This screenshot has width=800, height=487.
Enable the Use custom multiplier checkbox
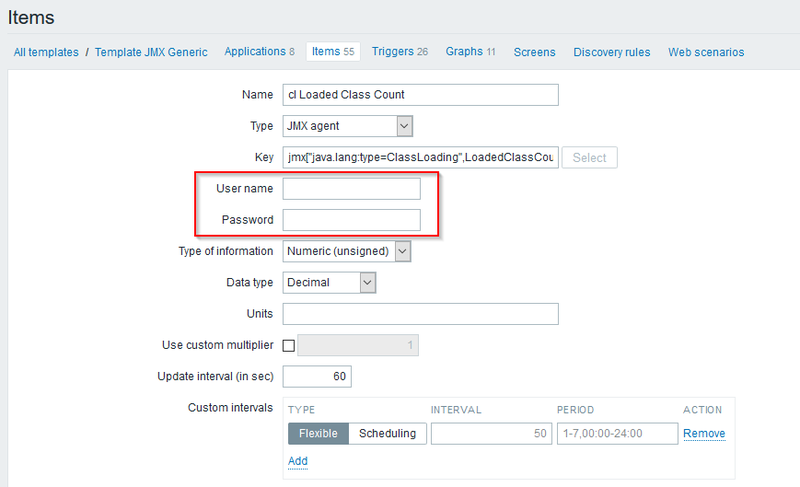290,345
